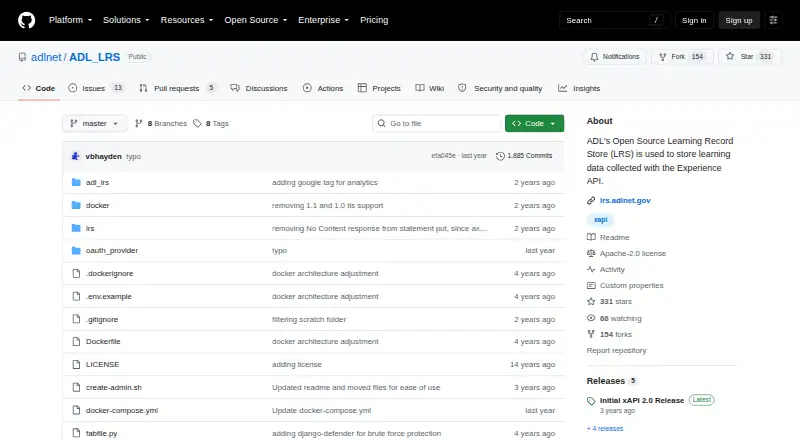
Task: Open the Issues tab
Action: coord(96,88)
